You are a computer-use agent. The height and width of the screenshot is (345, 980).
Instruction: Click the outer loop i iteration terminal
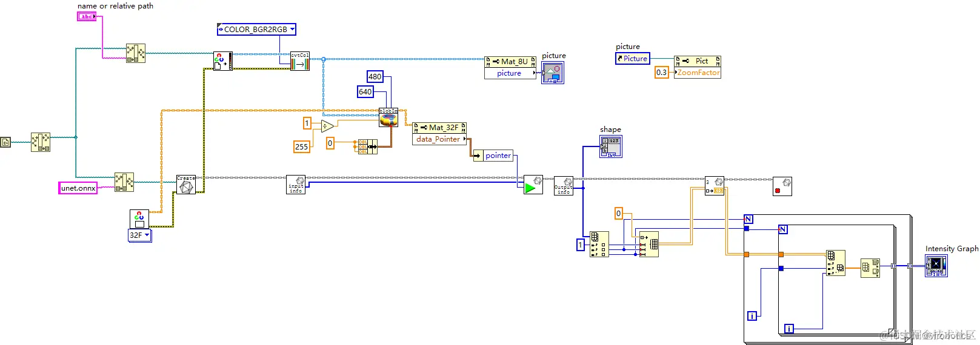point(752,316)
